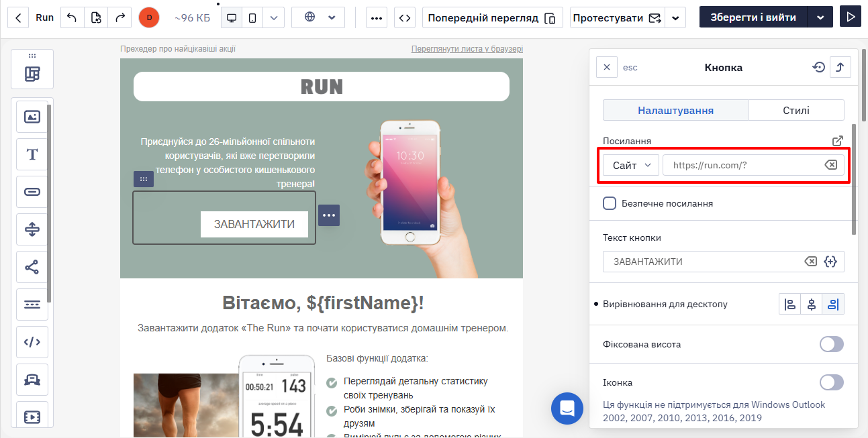
Task: Select the Button block
Action: [x=32, y=192]
